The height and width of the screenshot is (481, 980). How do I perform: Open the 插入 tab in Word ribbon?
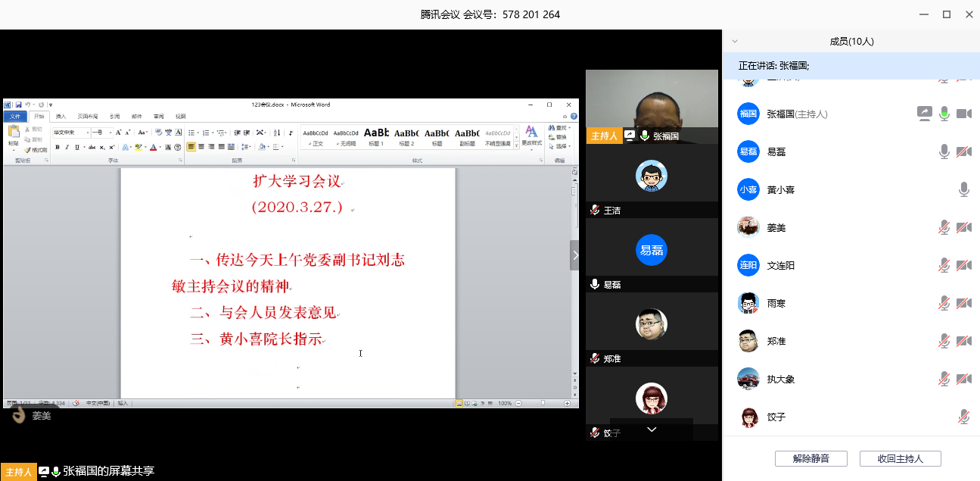click(x=61, y=117)
